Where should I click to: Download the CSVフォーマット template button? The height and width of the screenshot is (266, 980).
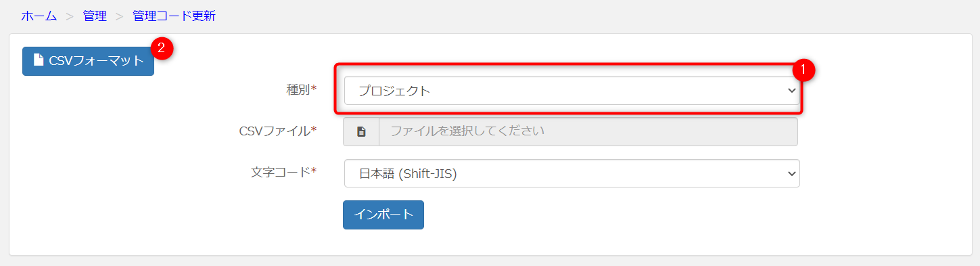tap(88, 61)
